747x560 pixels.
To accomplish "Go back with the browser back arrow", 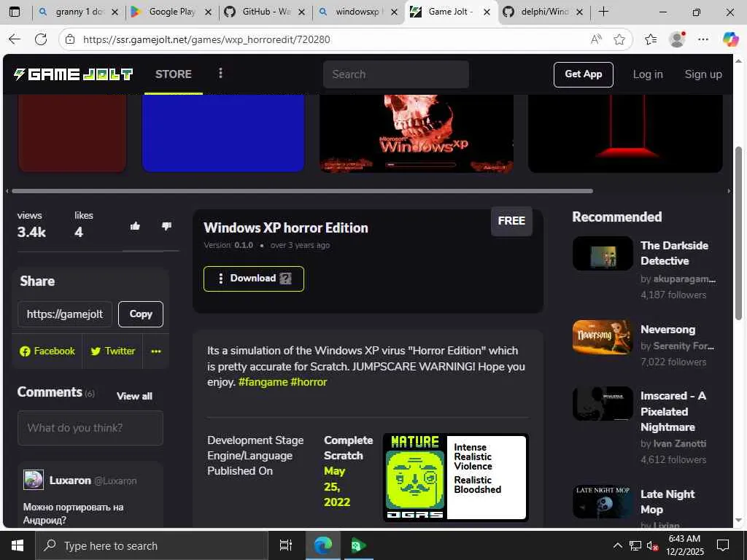I will click(15, 39).
